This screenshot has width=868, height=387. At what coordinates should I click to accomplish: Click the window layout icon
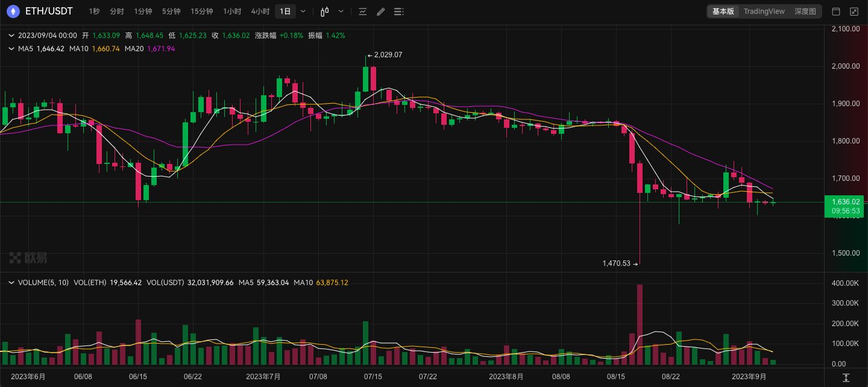[x=836, y=11]
